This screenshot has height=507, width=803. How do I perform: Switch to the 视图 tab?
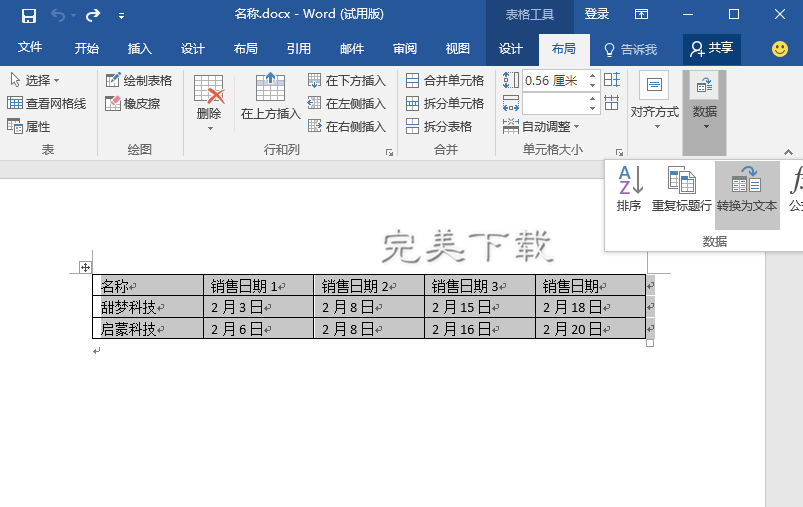coord(457,49)
